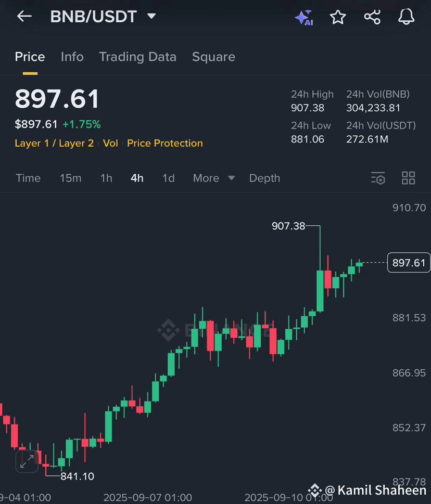Tap the 24h High value 907.38
This screenshot has height=504, width=431.
(x=308, y=108)
